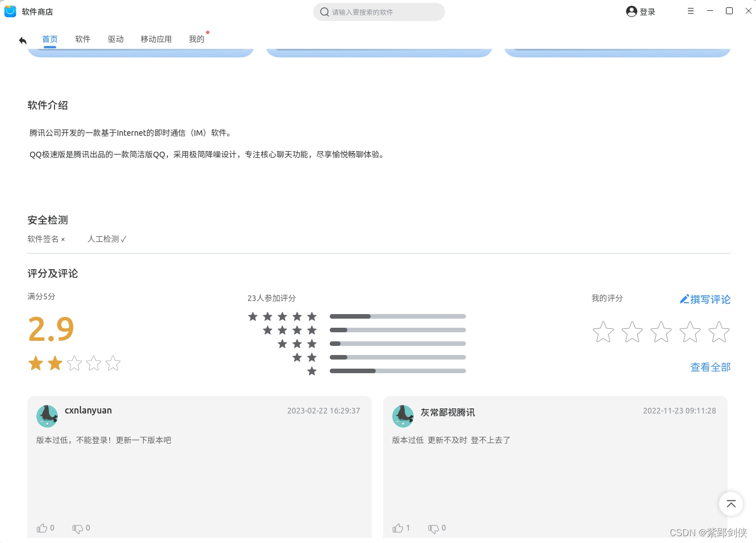Rate two stars in 我的评分
Viewport: 756px width, 543px height.
coord(632,332)
